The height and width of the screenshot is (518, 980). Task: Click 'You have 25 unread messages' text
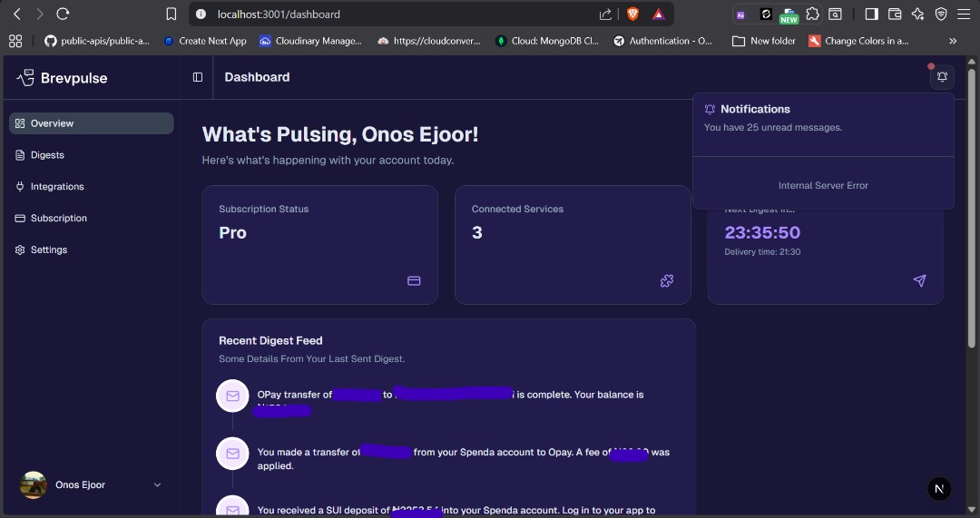coord(772,128)
